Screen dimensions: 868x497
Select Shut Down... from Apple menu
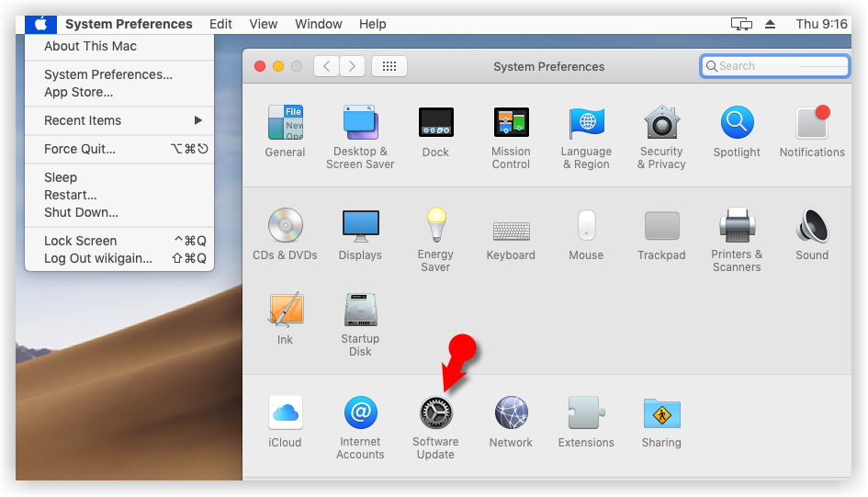pyautogui.click(x=119, y=212)
